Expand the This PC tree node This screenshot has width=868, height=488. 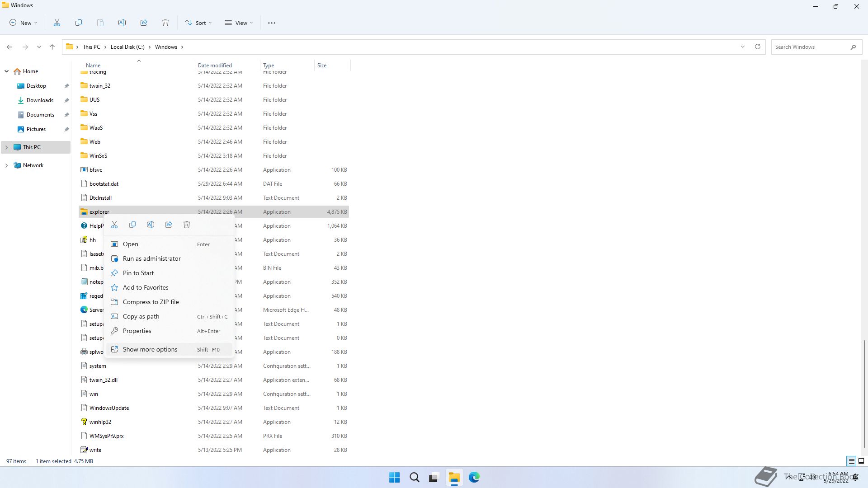coord(6,147)
